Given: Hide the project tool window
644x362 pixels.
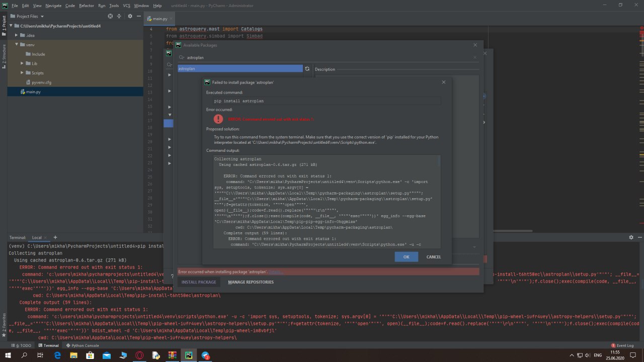Looking at the screenshot, I should click(x=138, y=16).
